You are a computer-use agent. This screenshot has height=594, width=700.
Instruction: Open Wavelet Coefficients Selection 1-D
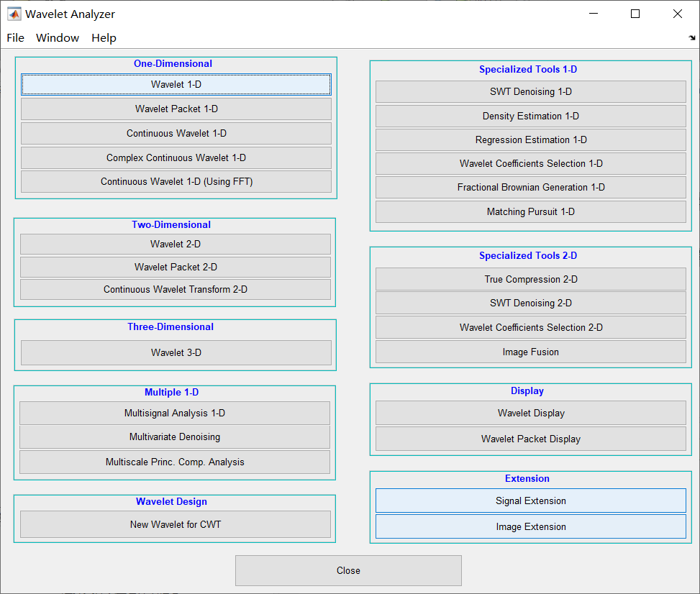point(530,163)
